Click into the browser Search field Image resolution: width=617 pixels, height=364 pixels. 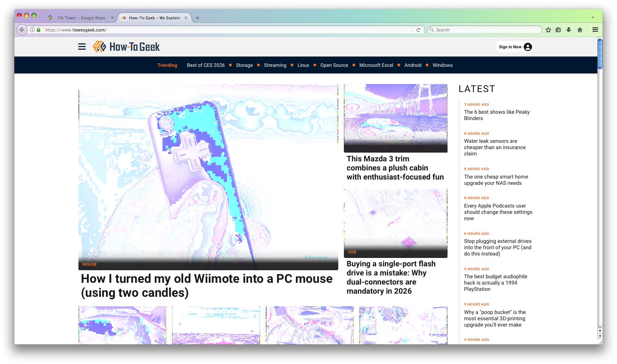(485, 30)
